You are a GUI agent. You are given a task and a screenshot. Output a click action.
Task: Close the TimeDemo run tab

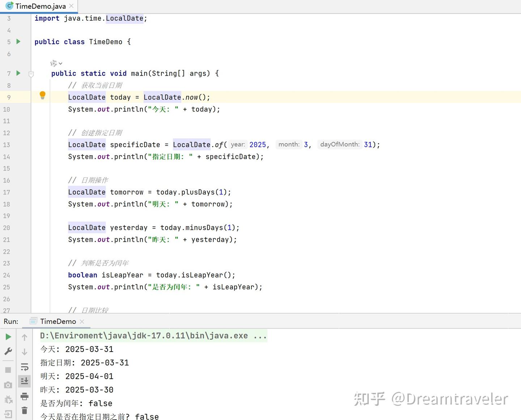[x=82, y=321]
